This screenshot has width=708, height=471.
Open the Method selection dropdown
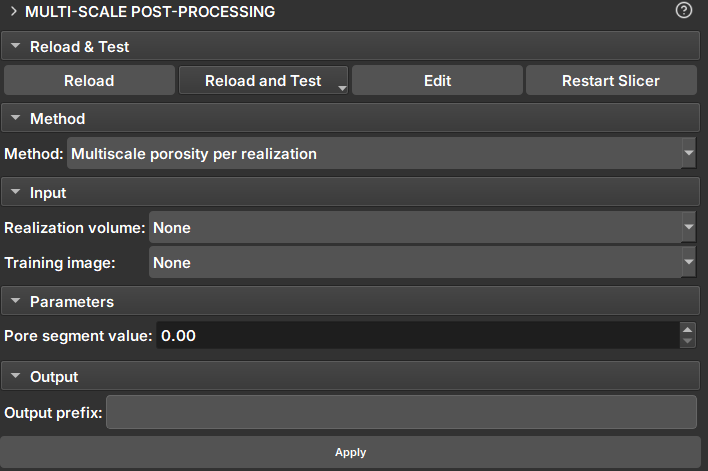click(688, 154)
